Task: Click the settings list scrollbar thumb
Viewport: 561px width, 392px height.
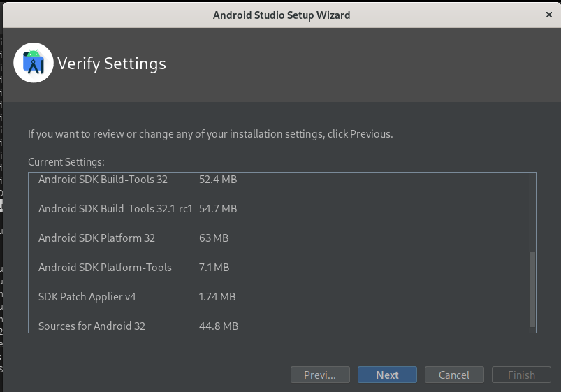Action: click(x=532, y=289)
